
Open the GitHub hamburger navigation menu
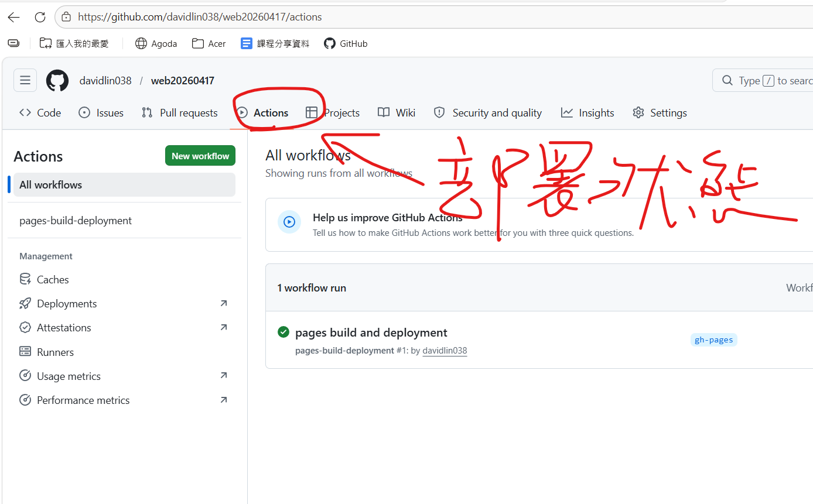point(25,80)
